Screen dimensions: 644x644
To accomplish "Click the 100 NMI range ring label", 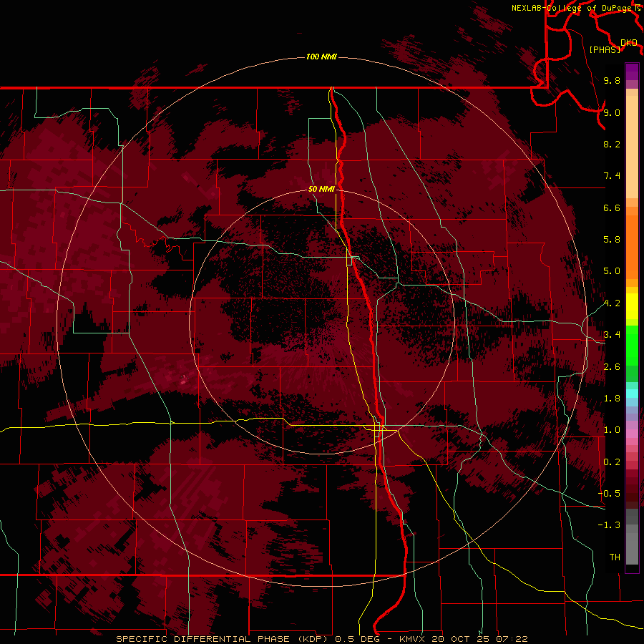I will 321,57.
